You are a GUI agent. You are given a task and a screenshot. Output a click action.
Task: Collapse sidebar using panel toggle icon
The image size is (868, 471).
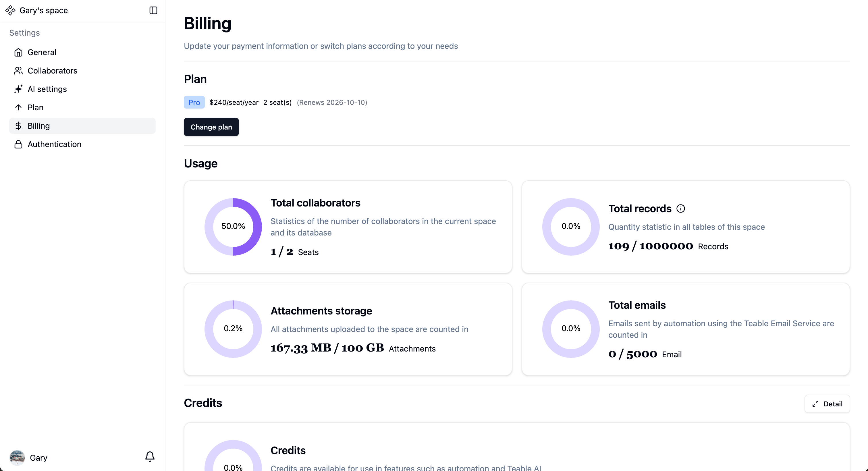153,10
